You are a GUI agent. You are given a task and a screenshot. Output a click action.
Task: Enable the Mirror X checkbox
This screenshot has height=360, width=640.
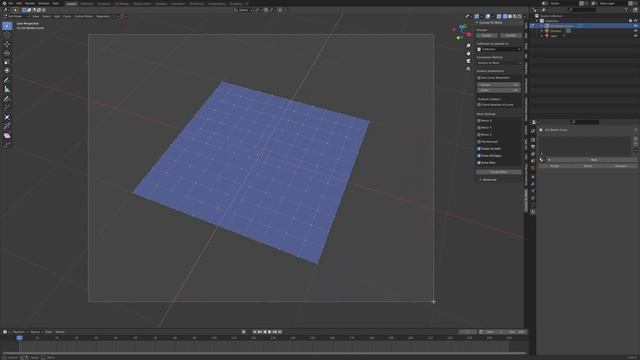click(479, 121)
